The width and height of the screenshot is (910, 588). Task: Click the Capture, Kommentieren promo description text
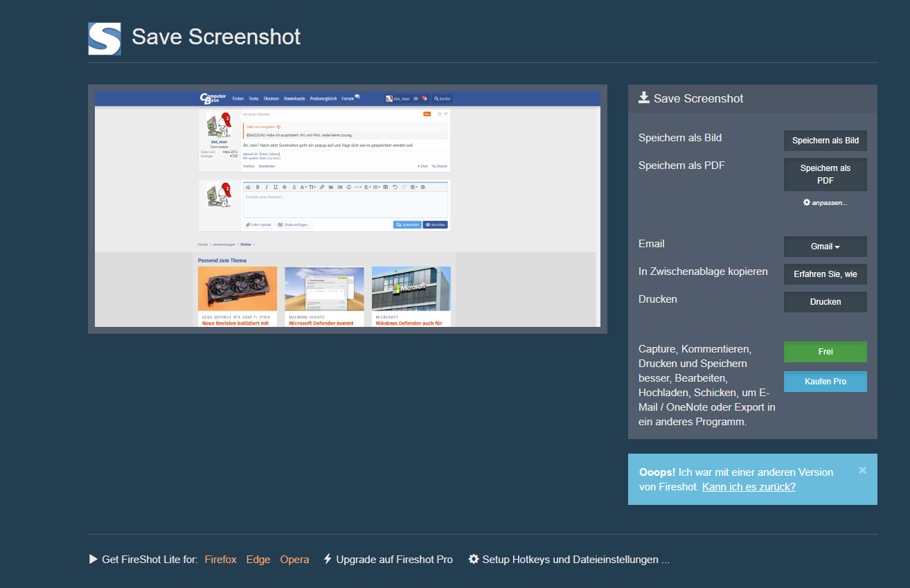(707, 385)
